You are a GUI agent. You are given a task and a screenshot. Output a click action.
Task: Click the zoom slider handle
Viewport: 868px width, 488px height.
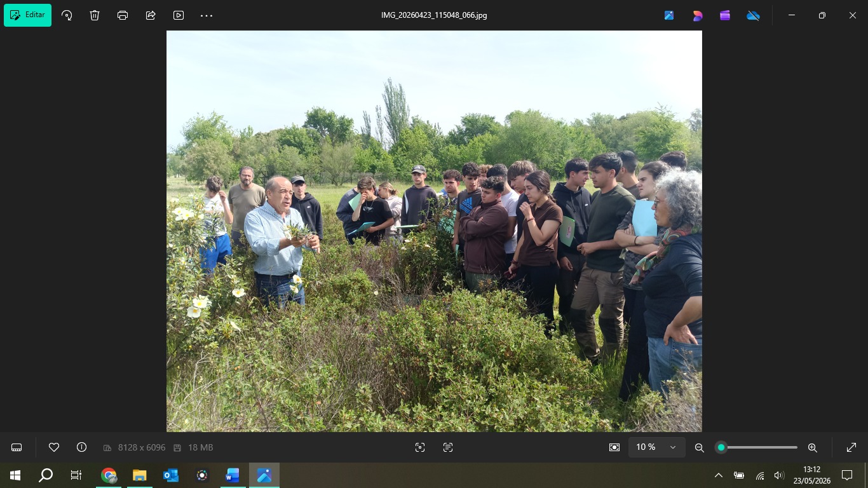(721, 447)
